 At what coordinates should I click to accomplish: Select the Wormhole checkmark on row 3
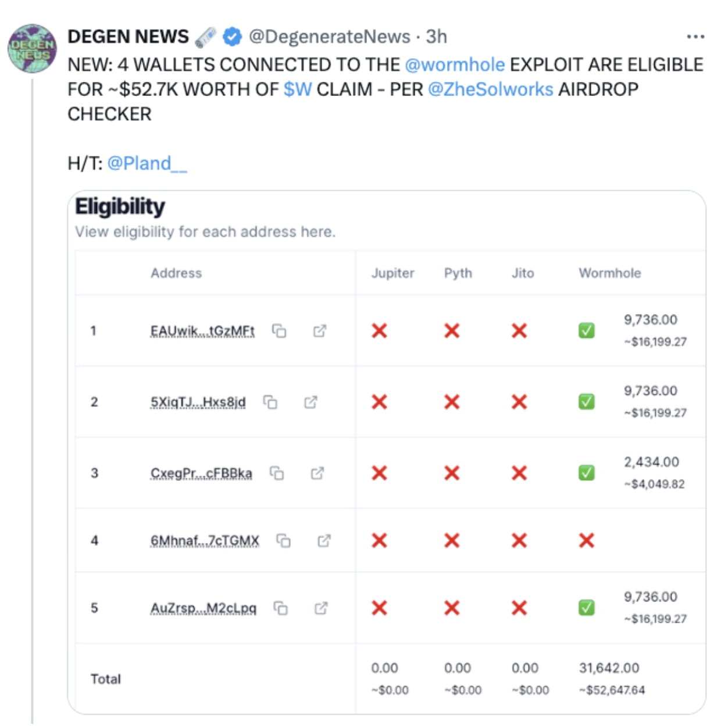[x=587, y=473]
